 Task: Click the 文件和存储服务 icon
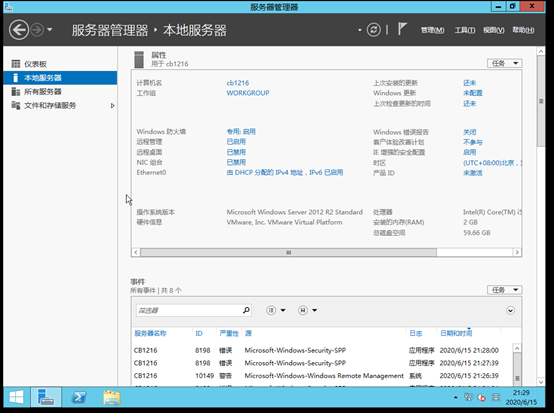(16, 105)
